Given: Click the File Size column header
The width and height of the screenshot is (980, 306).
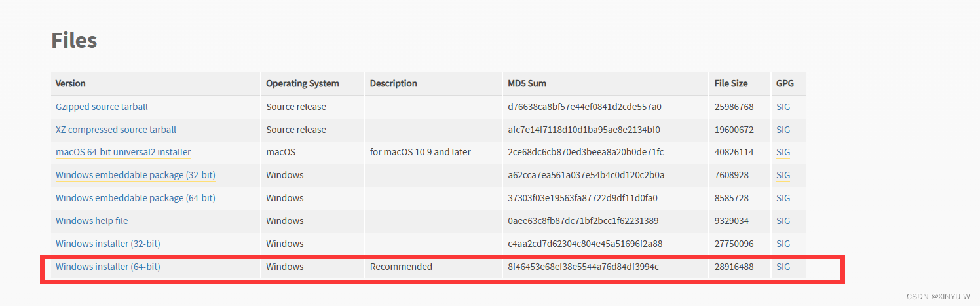Looking at the screenshot, I should pos(731,83).
